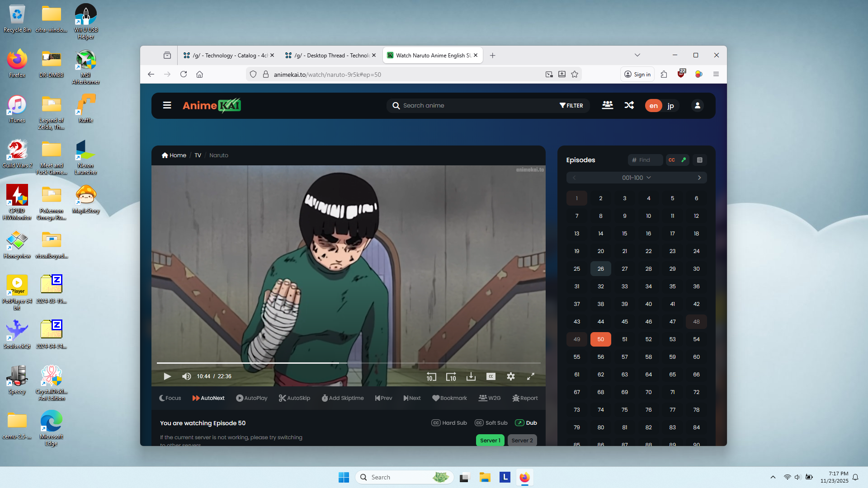Toggle captions CC button in player
Screen dimensions: 868x488
pos(491,376)
